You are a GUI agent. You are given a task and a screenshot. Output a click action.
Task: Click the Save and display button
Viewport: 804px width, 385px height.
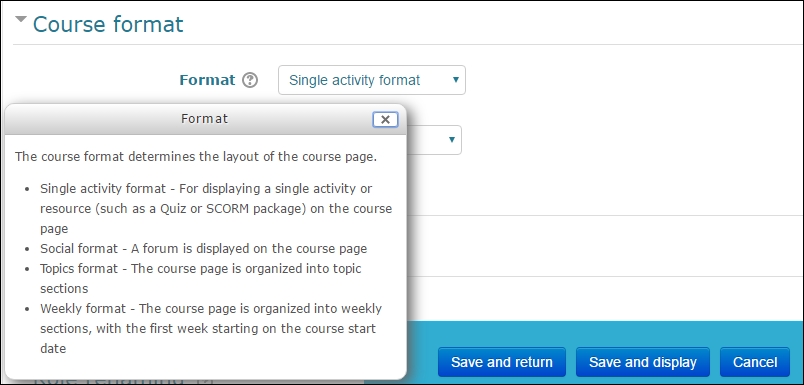pos(642,362)
